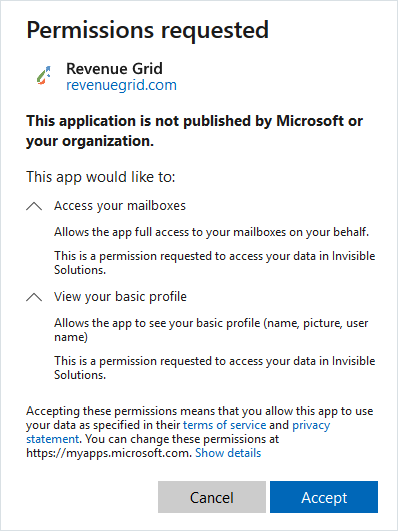This screenshot has width=398, height=531.
Task: Click the Invisible Solutions note under mailboxes permission
Action: pyautogui.click(x=214, y=262)
